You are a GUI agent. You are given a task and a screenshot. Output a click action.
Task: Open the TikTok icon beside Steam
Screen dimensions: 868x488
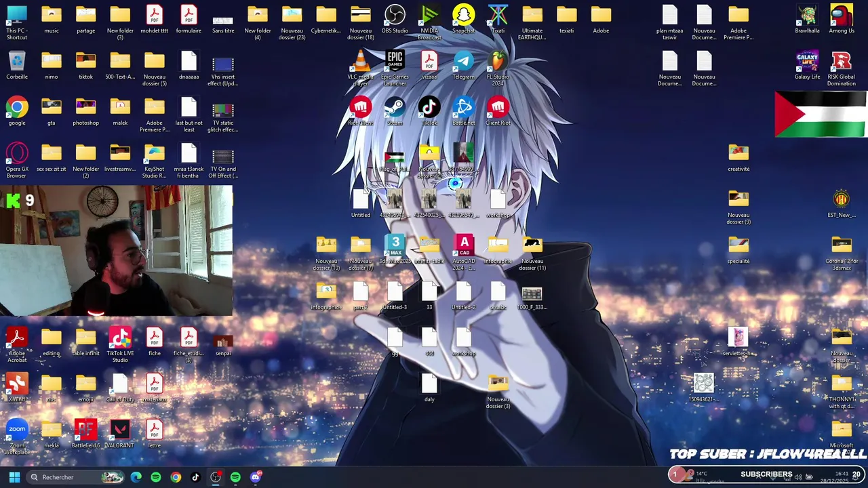[x=429, y=111]
